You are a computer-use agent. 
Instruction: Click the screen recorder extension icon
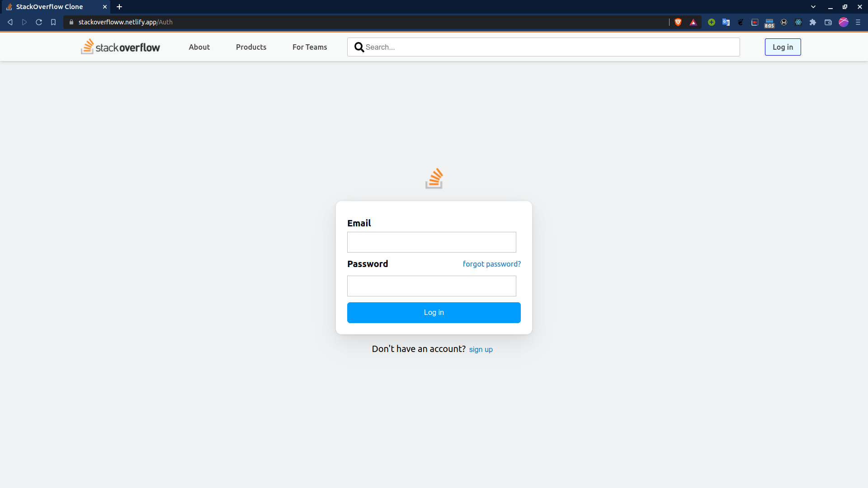(x=755, y=22)
